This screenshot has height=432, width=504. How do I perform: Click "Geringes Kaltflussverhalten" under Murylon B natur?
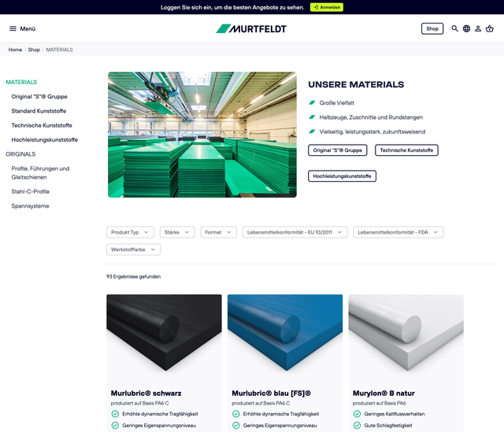pyautogui.click(x=395, y=414)
